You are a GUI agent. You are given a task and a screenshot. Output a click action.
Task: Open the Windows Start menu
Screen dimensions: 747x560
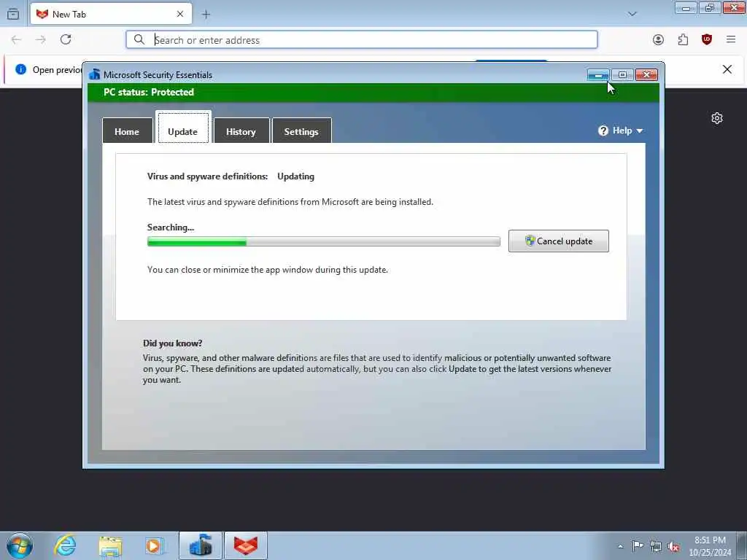[20, 545]
